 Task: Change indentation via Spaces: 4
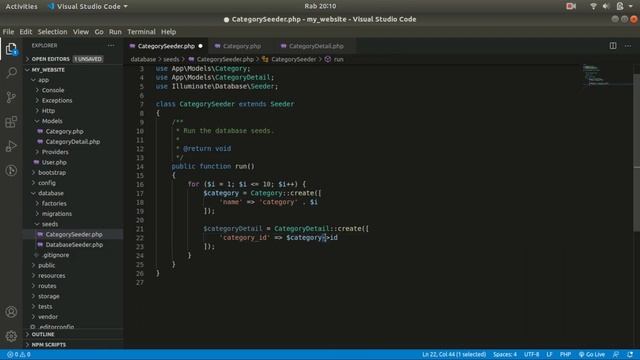(504, 354)
